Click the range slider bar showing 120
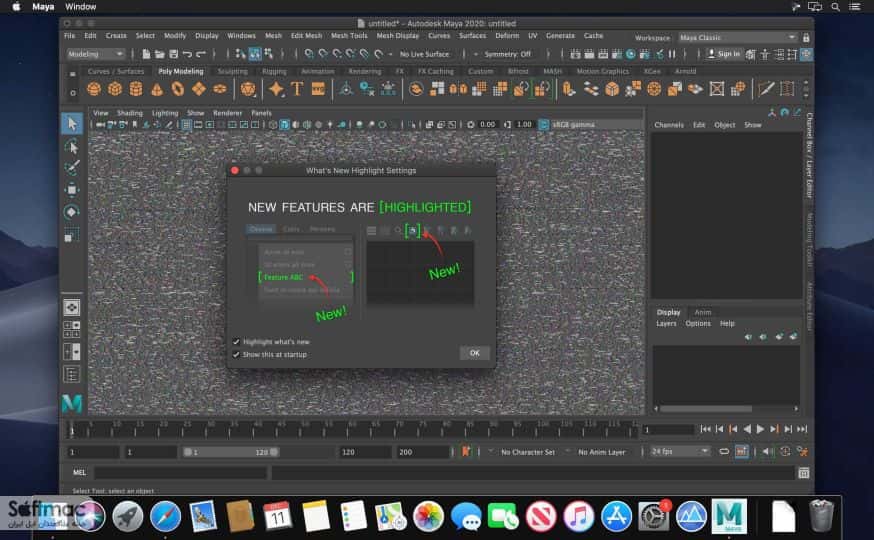This screenshot has width=874, height=540. point(231,452)
